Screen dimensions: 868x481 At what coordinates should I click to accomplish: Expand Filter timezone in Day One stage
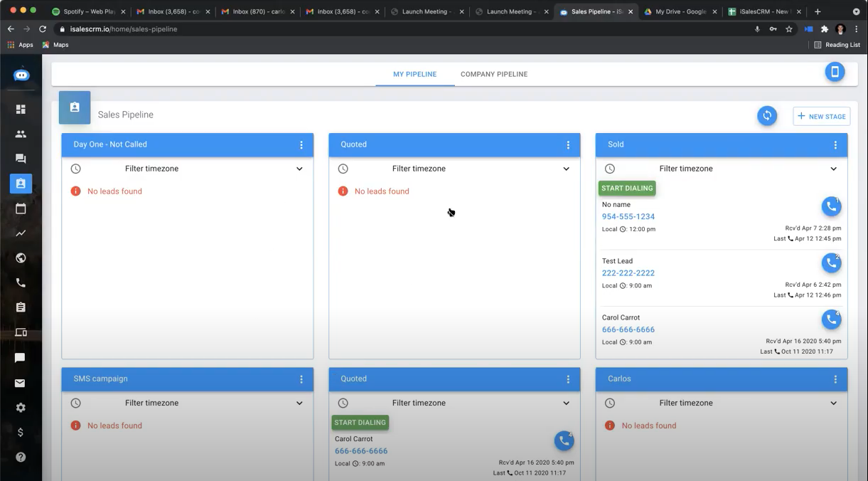click(188, 169)
